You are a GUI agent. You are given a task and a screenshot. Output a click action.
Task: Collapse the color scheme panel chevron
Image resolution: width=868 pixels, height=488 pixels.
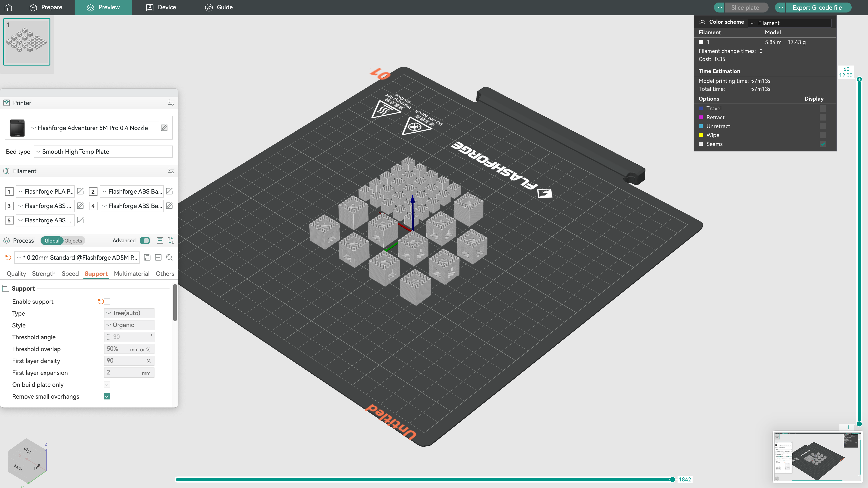click(x=702, y=22)
